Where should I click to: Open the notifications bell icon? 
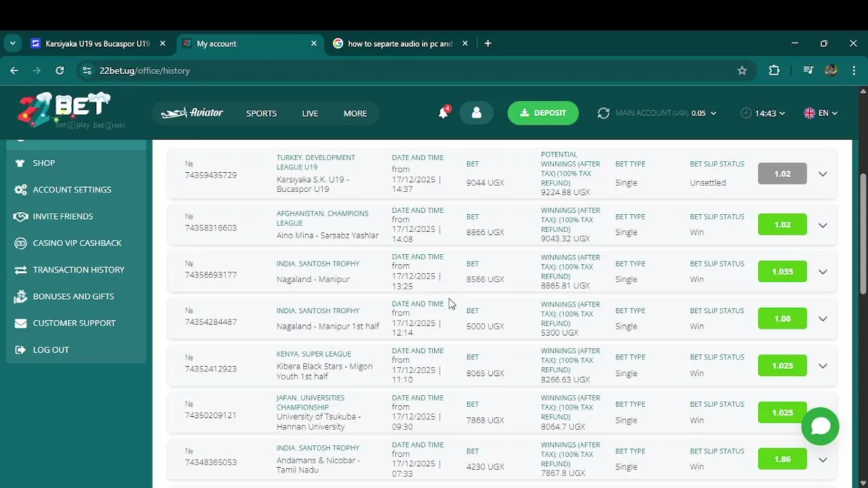pos(443,113)
